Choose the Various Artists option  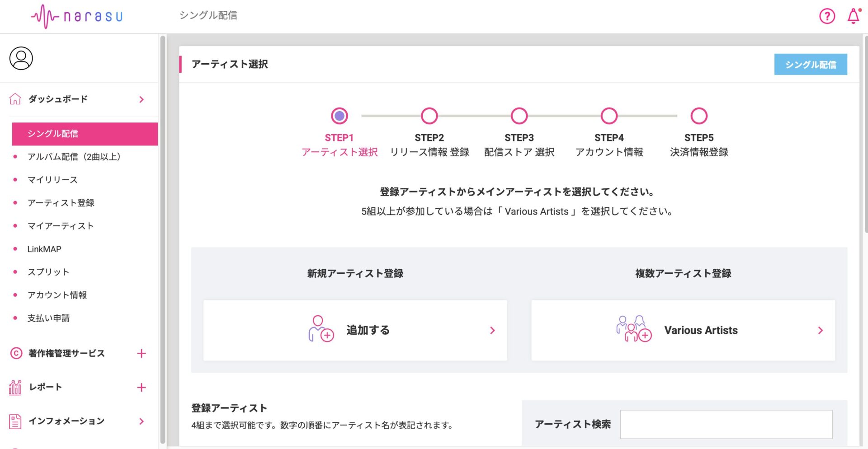[x=683, y=330]
